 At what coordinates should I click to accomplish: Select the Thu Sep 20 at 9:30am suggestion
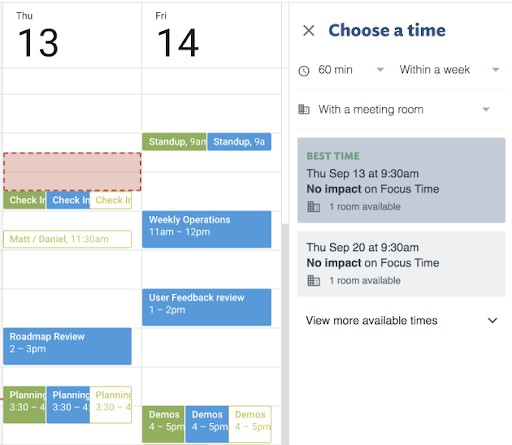coord(401,264)
